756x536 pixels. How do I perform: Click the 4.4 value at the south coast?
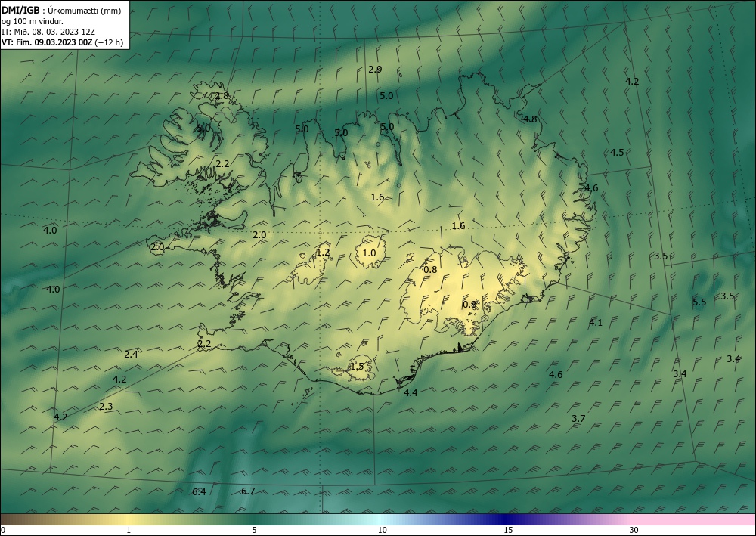coord(411,393)
